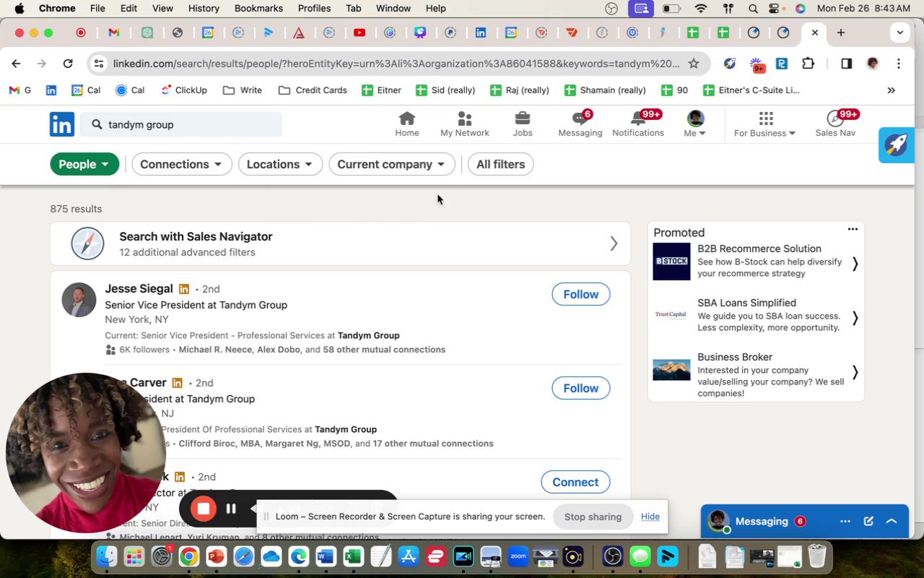The width and height of the screenshot is (924, 578).
Task: Click Stop sharing in the Loom bar
Action: (593, 517)
